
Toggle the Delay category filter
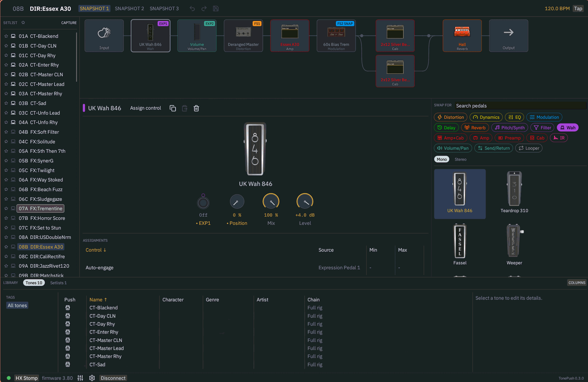click(x=446, y=128)
